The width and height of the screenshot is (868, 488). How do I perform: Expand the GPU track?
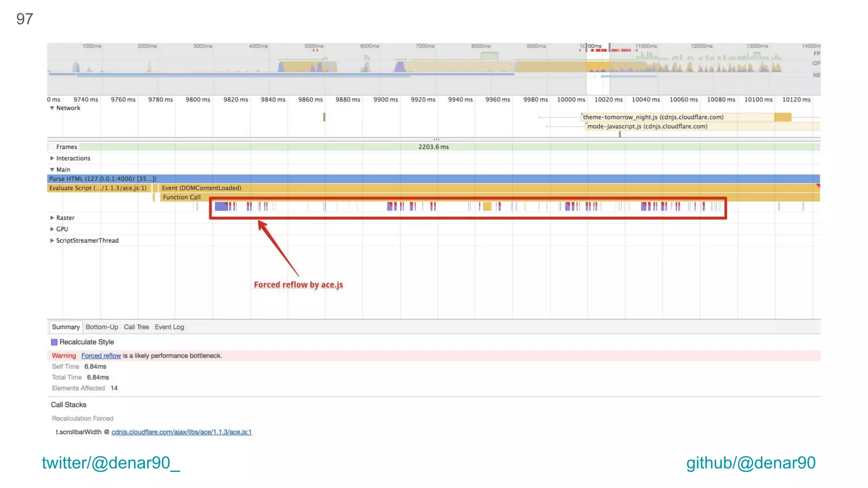(x=52, y=229)
